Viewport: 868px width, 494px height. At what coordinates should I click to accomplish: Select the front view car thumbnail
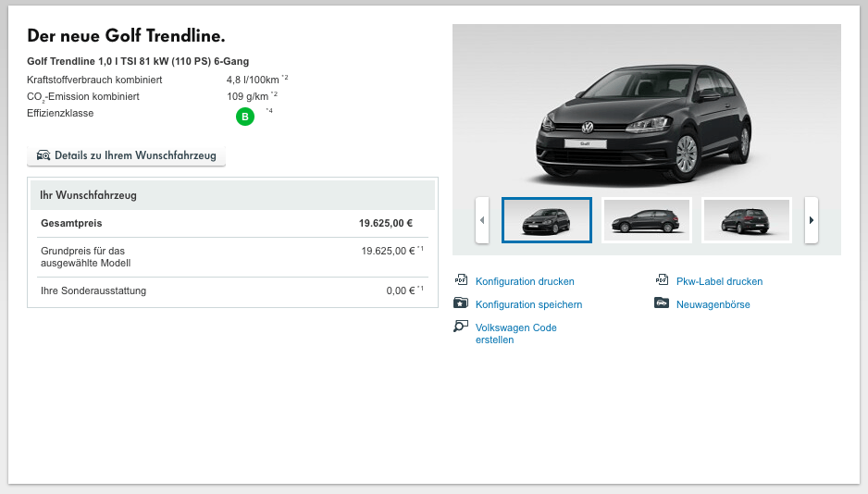pyautogui.click(x=547, y=220)
